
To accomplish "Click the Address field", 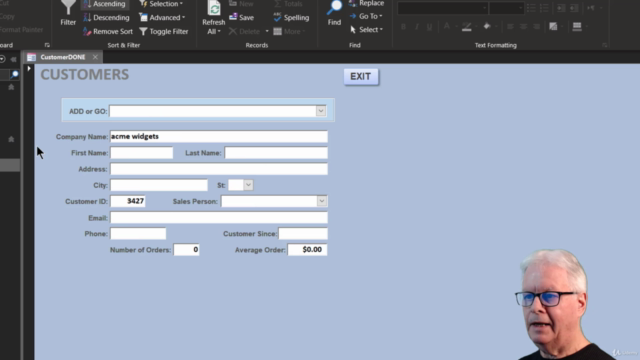I will 218,169.
